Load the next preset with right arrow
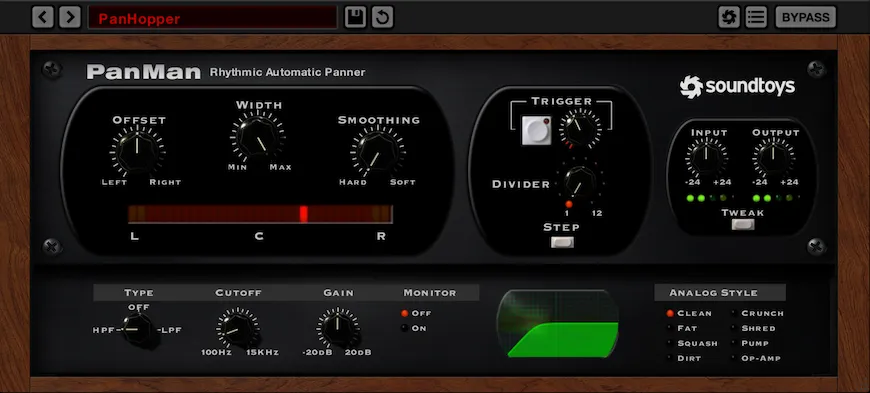 pos(69,18)
